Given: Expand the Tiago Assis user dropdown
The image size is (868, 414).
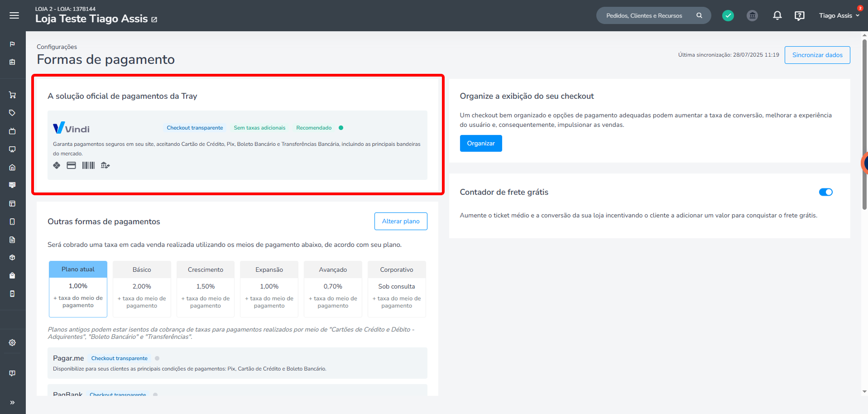Looking at the screenshot, I should 839,15.
